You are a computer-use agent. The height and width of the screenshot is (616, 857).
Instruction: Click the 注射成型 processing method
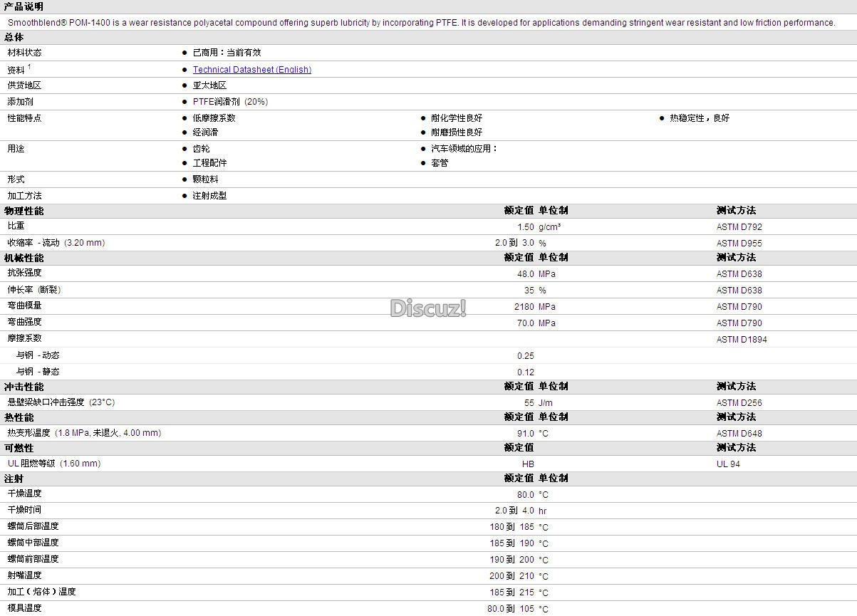point(209,196)
